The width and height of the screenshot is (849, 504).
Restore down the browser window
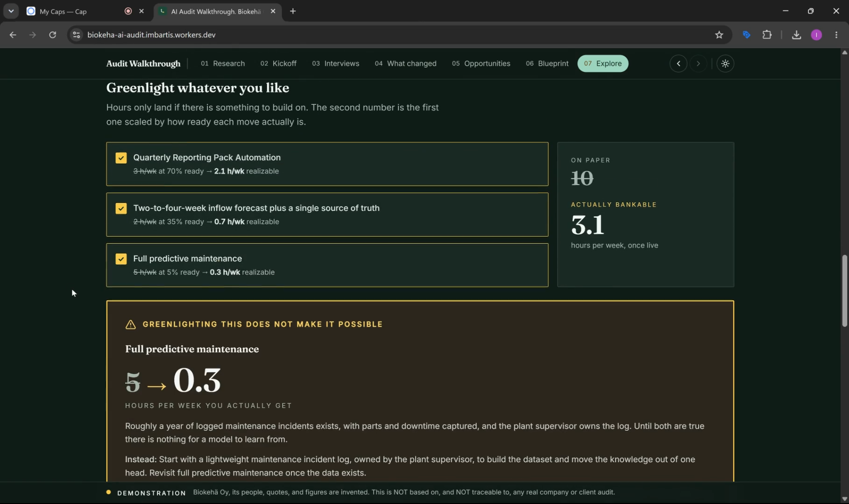coord(811,11)
